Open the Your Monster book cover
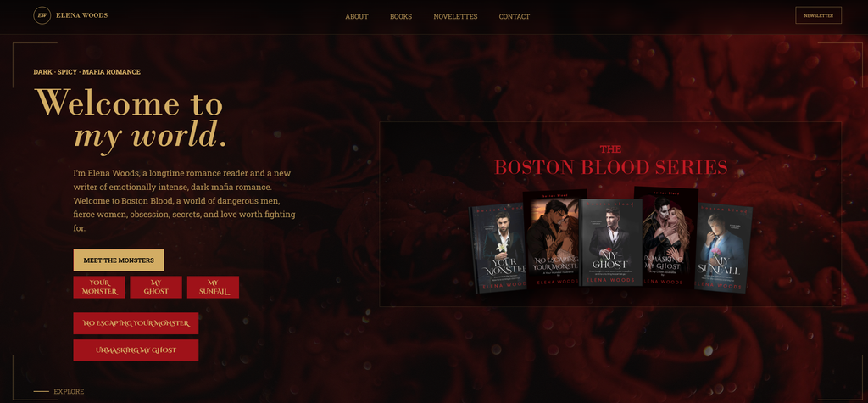 pyautogui.click(x=497, y=249)
